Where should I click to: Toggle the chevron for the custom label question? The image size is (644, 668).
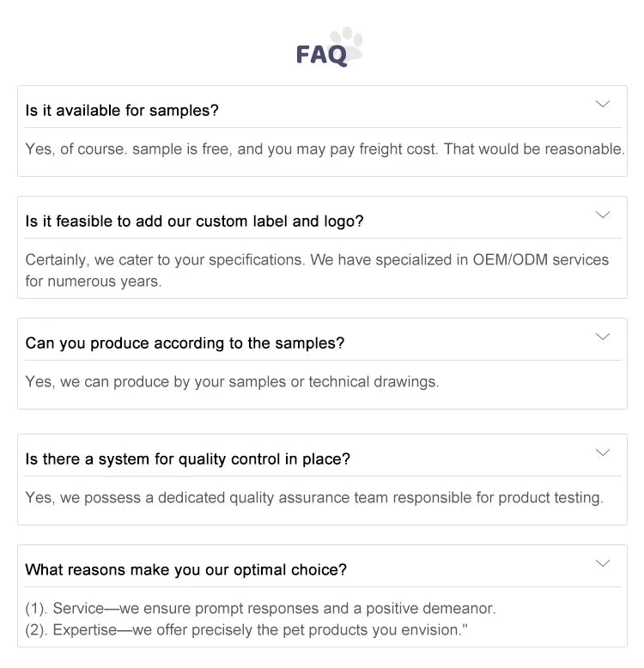pos(603,215)
